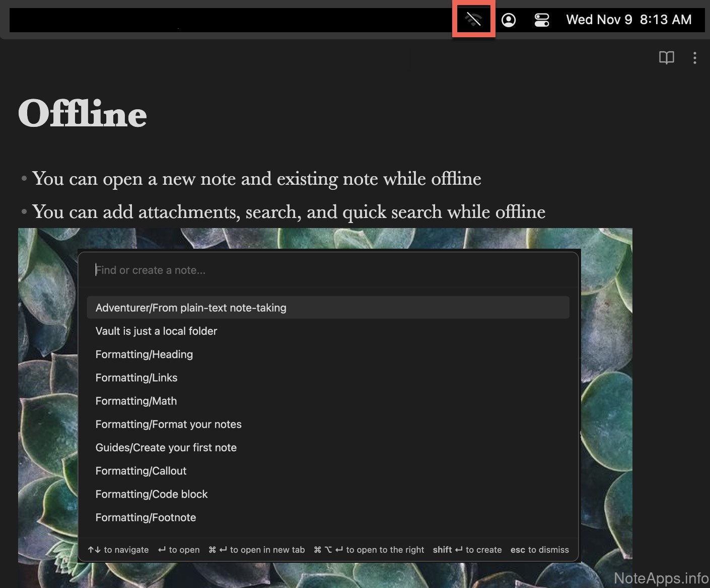Click the Wi-Fi disconnected icon in menu bar

[473, 20]
